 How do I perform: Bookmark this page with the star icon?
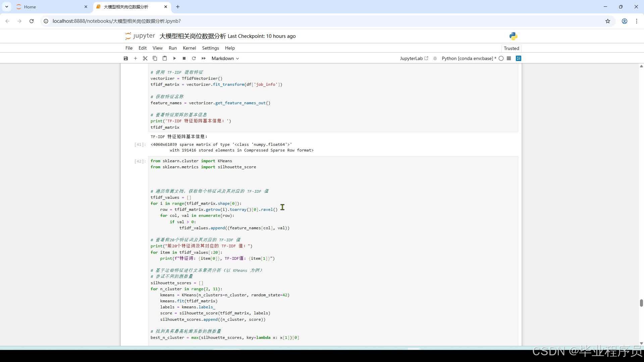[608, 21]
